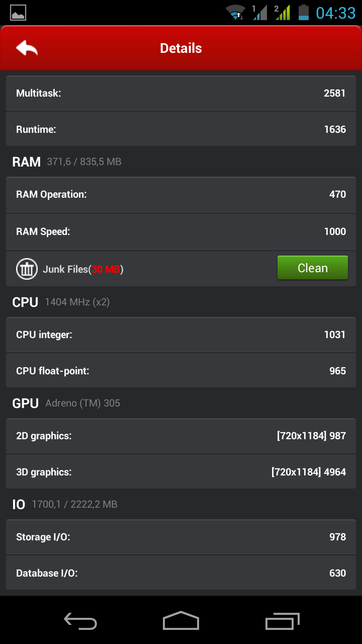Tap the junk files trash can icon
This screenshot has width=362, height=644.
(x=27, y=269)
